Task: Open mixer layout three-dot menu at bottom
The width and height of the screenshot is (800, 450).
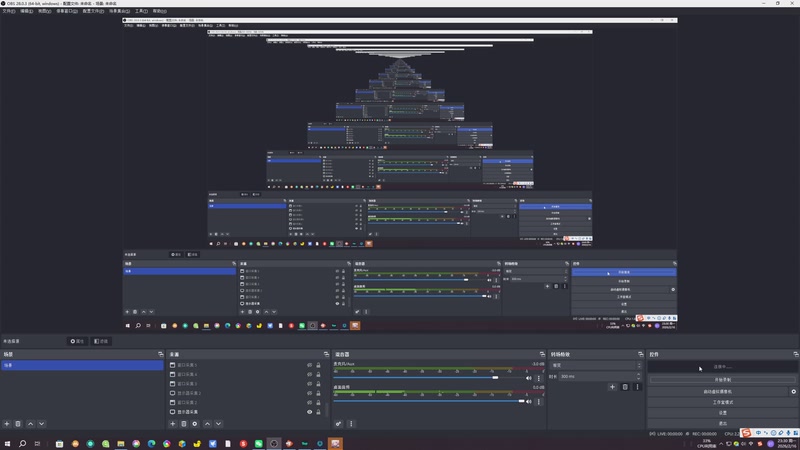Action: pos(351,423)
